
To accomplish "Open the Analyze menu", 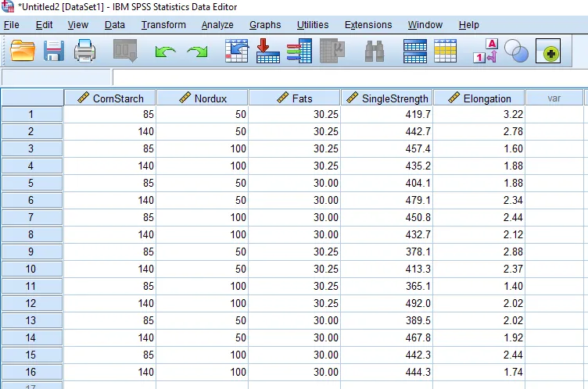I will point(217,25).
